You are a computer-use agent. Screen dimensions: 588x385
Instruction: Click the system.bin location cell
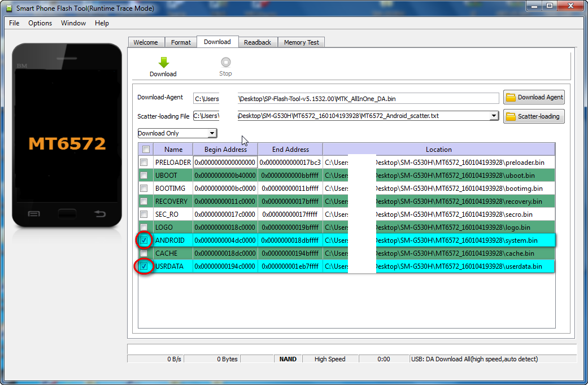click(439, 240)
